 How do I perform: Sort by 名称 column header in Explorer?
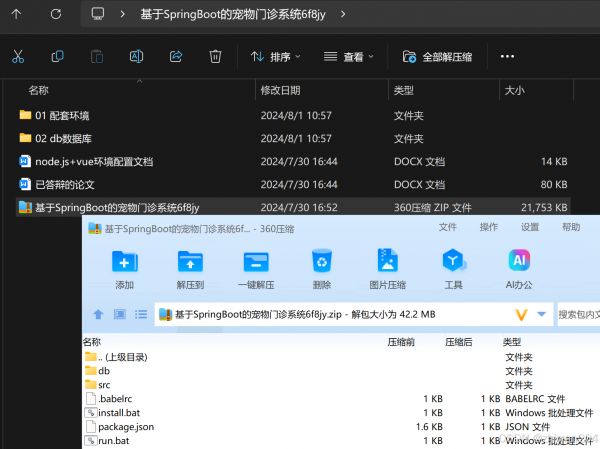pos(38,90)
